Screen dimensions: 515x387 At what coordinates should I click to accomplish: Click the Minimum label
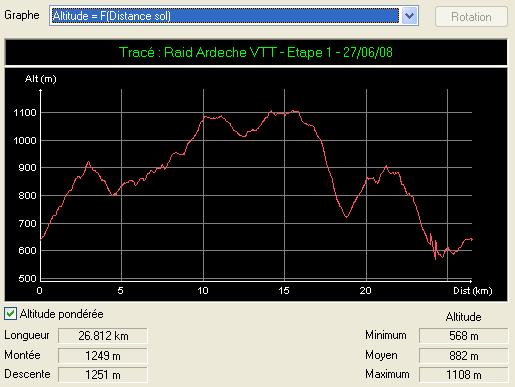[x=386, y=335]
